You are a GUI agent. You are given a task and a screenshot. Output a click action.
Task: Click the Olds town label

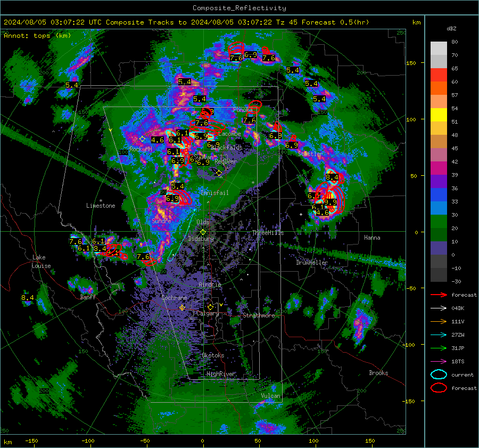[x=203, y=222]
